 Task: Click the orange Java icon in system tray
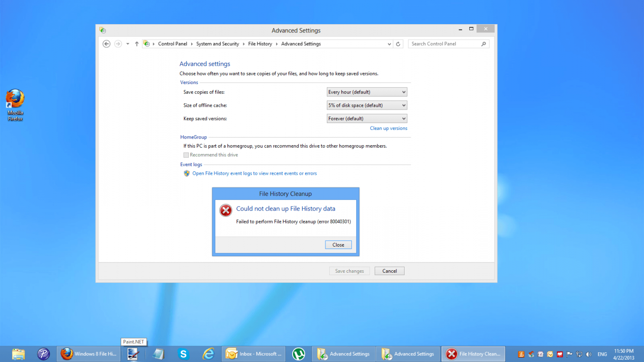point(521,354)
